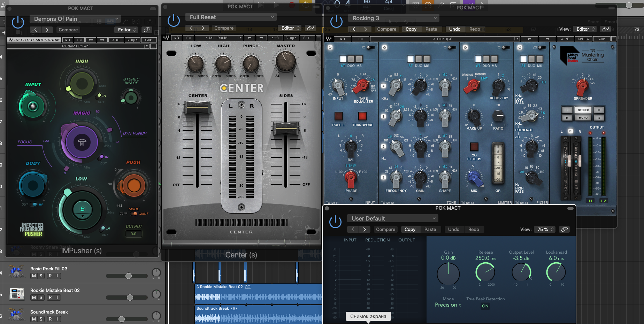Image resolution: width=644 pixels, height=324 pixels.
Task: Bypass the IMPusher plugin with its power icon
Action: tap(18, 22)
